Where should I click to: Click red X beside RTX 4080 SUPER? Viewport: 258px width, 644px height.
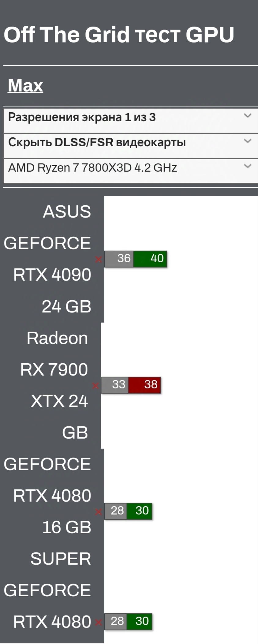pyautogui.click(x=98, y=512)
